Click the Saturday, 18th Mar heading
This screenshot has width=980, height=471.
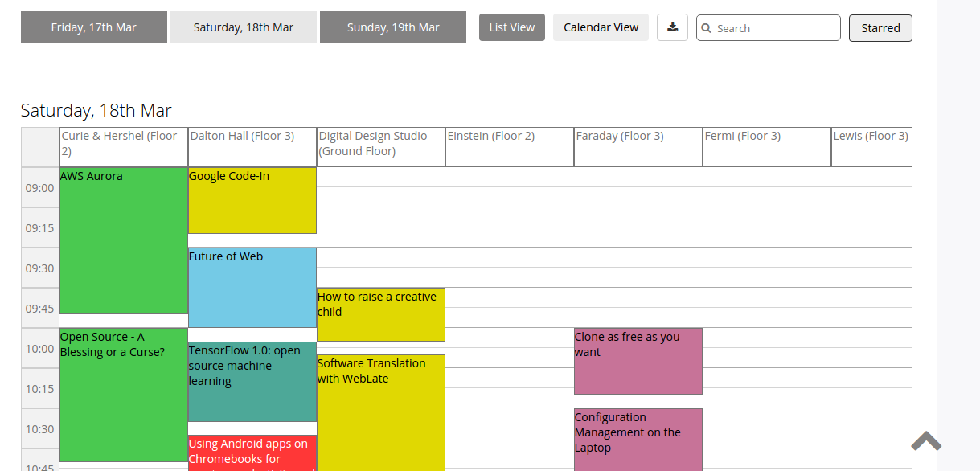[x=96, y=110]
